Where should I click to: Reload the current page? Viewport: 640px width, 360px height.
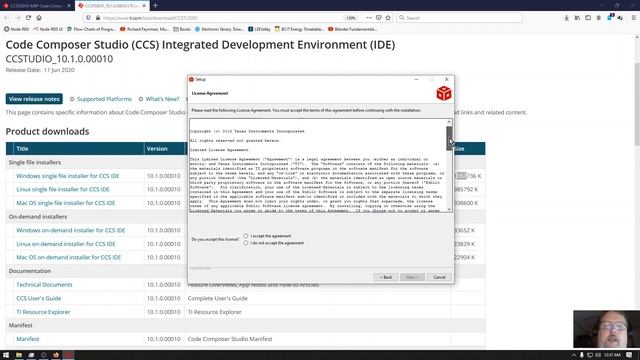pos(28,18)
